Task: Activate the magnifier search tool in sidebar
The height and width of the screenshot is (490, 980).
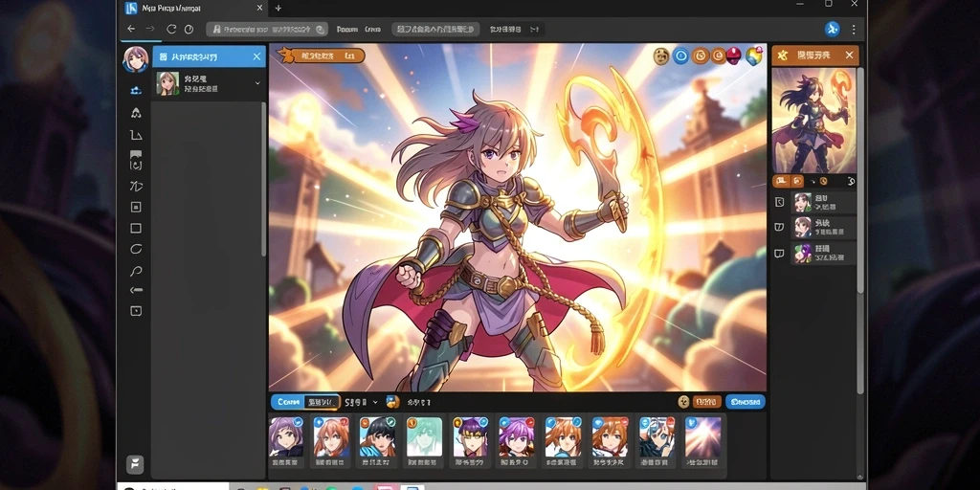Action: 136,271
